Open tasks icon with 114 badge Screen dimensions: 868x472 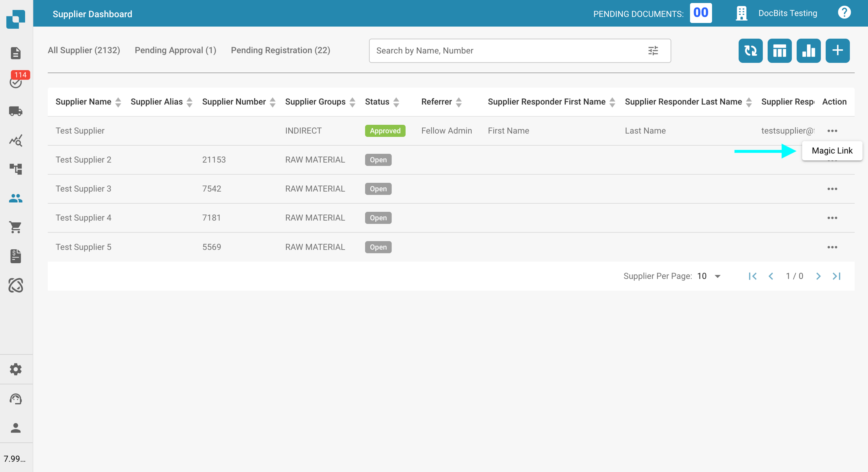pos(16,81)
